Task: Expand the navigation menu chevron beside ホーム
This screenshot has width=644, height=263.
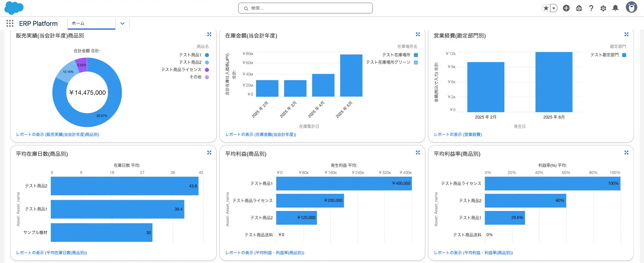Action: (122, 24)
